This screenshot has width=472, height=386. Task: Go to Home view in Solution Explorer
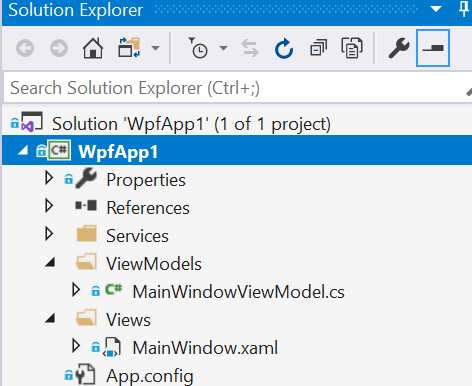[93, 48]
